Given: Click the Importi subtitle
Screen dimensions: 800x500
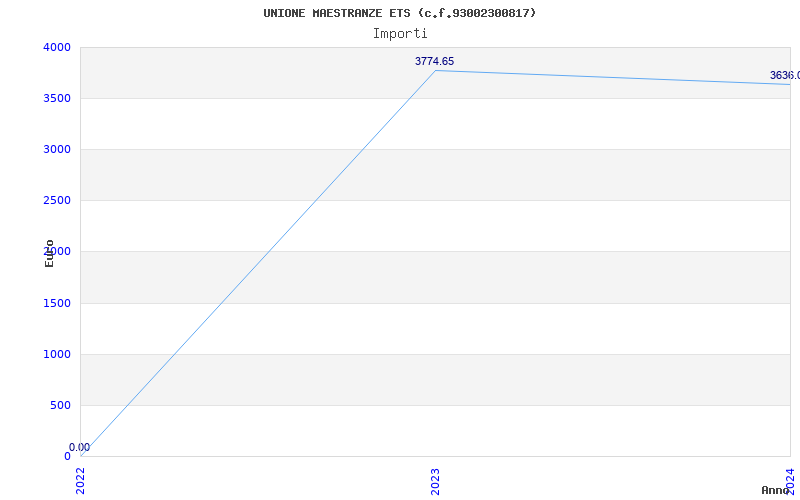Looking at the screenshot, I should 400,34.
